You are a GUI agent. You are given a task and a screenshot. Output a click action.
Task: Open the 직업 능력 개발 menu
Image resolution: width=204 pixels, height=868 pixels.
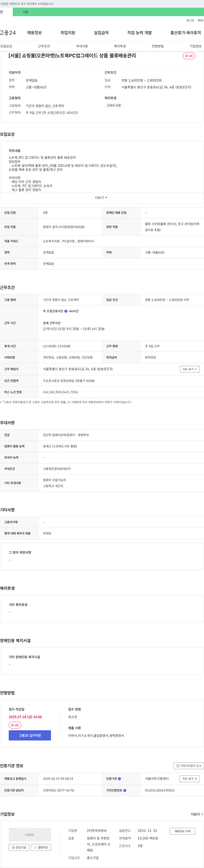pyautogui.click(x=139, y=33)
